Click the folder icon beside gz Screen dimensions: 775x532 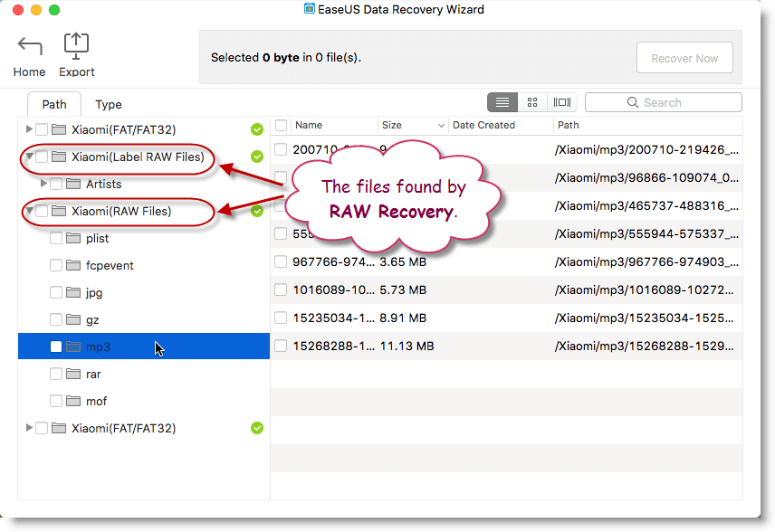pyautogui.click(x=73, y=319)
